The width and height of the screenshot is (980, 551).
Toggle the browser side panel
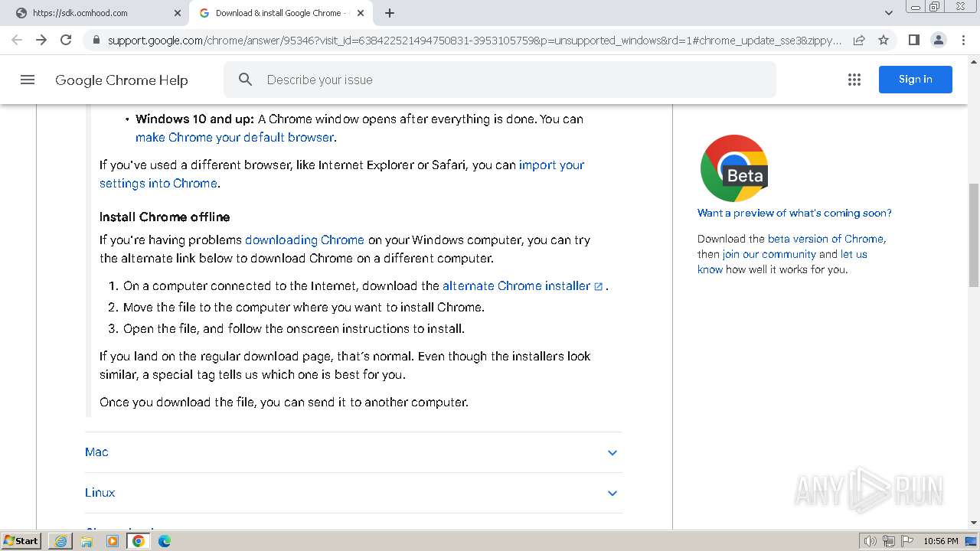(913, 40)
